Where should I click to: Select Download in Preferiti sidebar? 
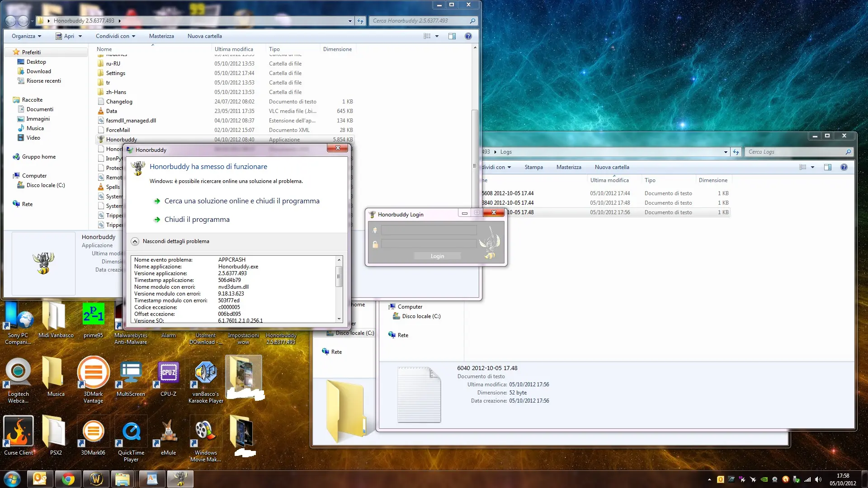pyautogui.click(x=39, y=71)
